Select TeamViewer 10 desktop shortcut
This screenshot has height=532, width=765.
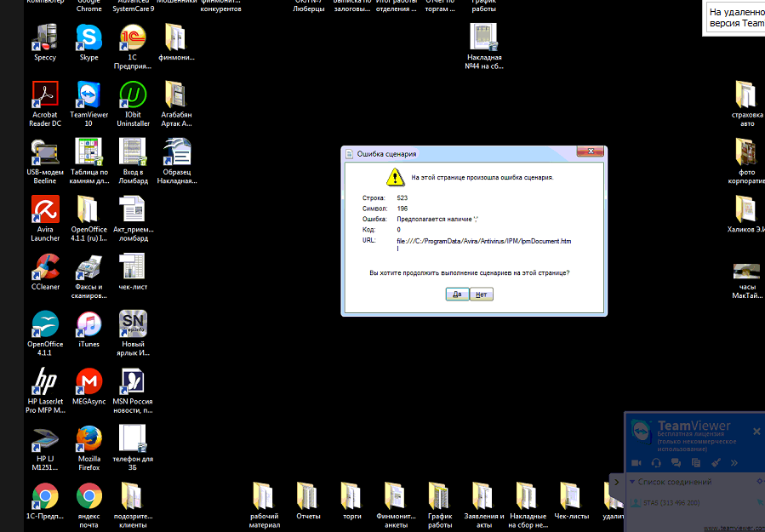[88, 105]
